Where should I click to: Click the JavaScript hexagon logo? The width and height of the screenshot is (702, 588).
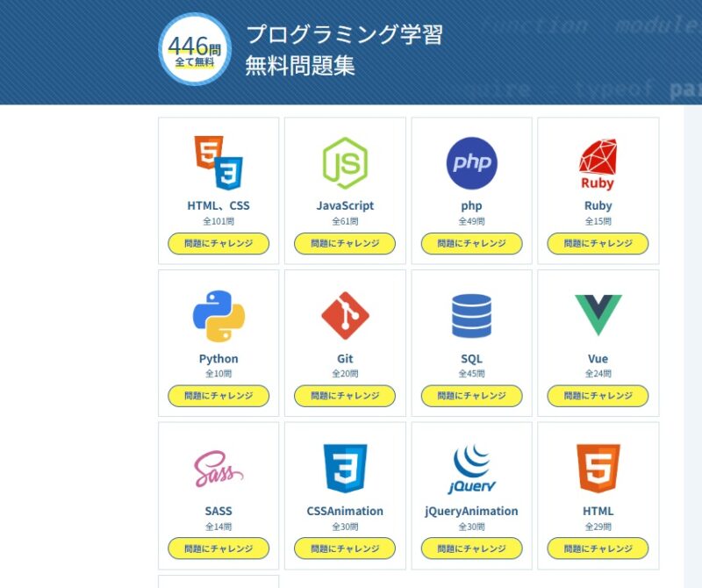[345, 163]
